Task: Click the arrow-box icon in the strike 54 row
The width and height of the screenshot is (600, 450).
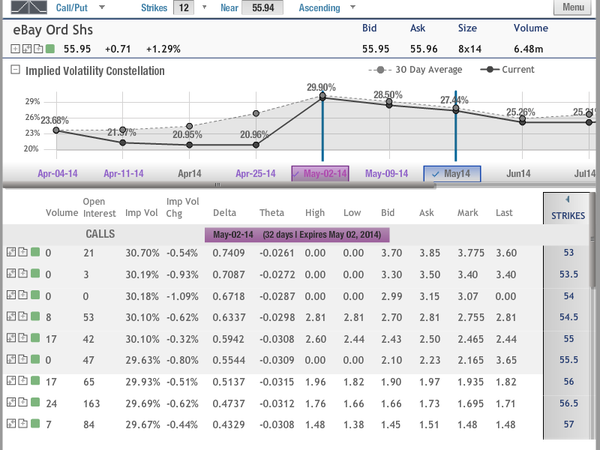Action: point(11,295)
